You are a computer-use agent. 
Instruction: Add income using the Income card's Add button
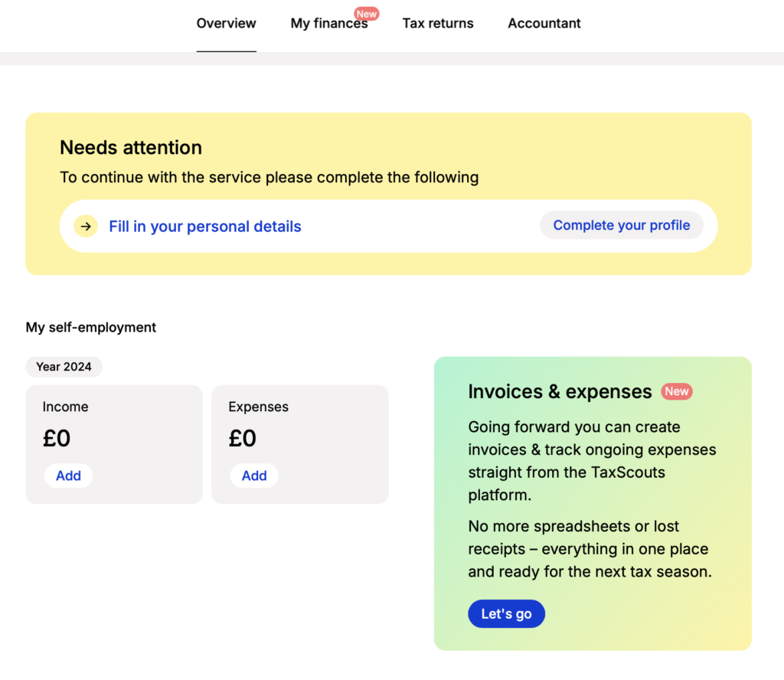pos(68,476)
